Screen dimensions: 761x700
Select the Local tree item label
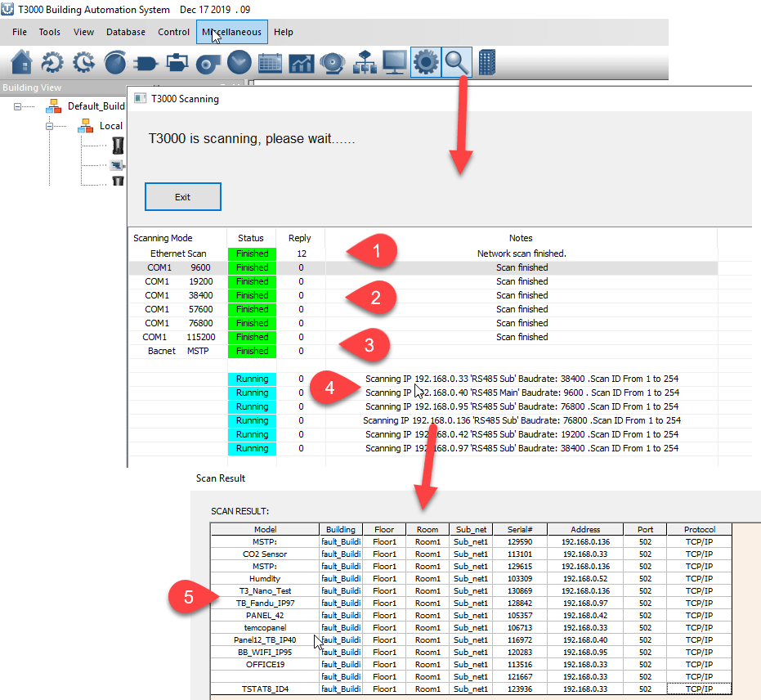point(110,126)
